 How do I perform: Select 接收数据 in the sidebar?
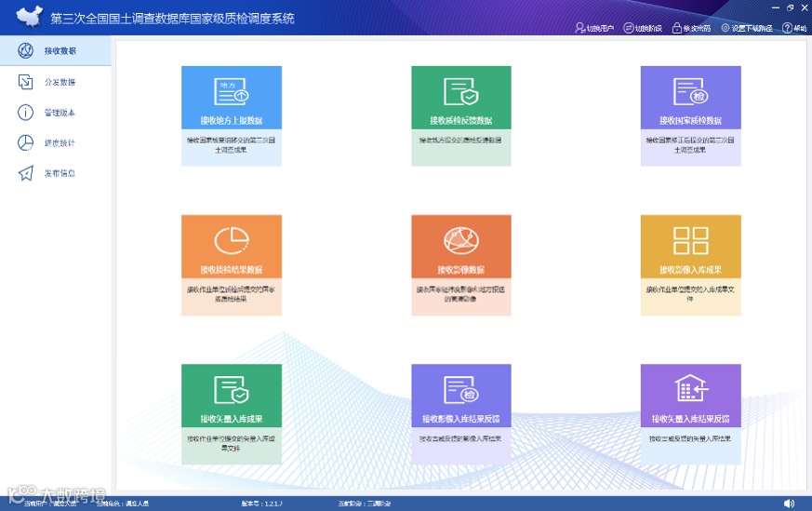(x=56, y=51)
